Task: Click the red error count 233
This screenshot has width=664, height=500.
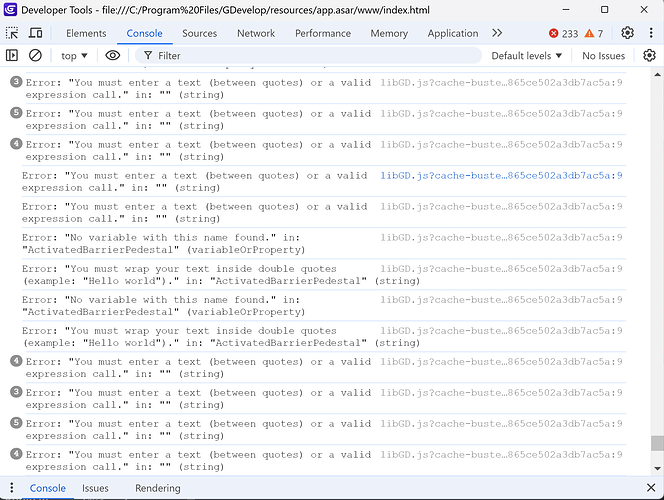Action: point(563,33)
